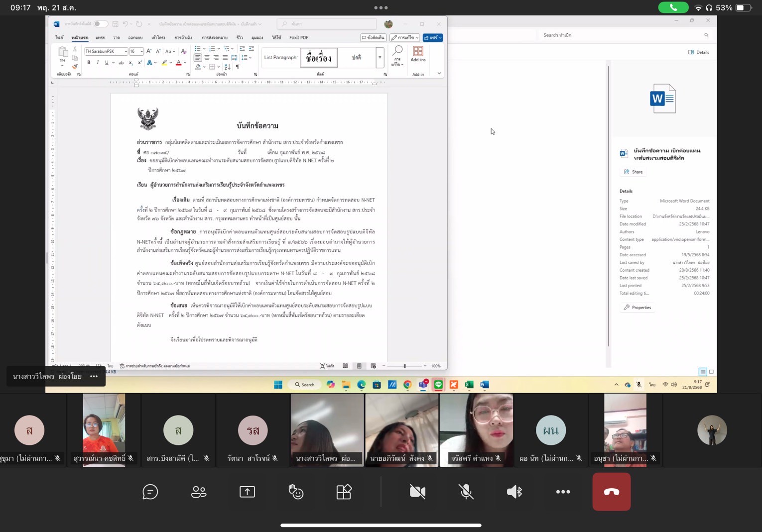This screenshot has height=532, width=762.
Task: Increase font size with grow icon
Action: click(x=149, y=51)
